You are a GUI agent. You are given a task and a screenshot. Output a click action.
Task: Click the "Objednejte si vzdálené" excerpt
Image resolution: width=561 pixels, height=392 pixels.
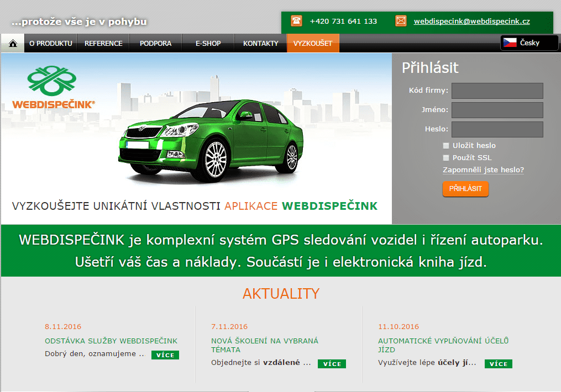coord(261,363)
